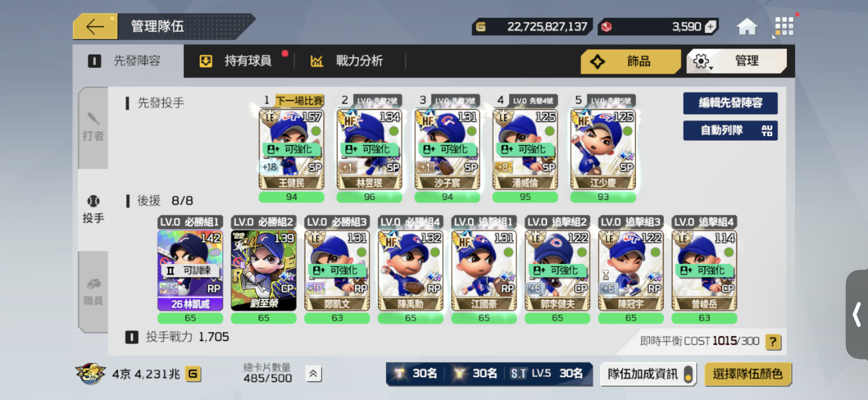Click the 編輯先發陣容 button
868x400 pixels.
pyautogui.click(x=730, y=103)
